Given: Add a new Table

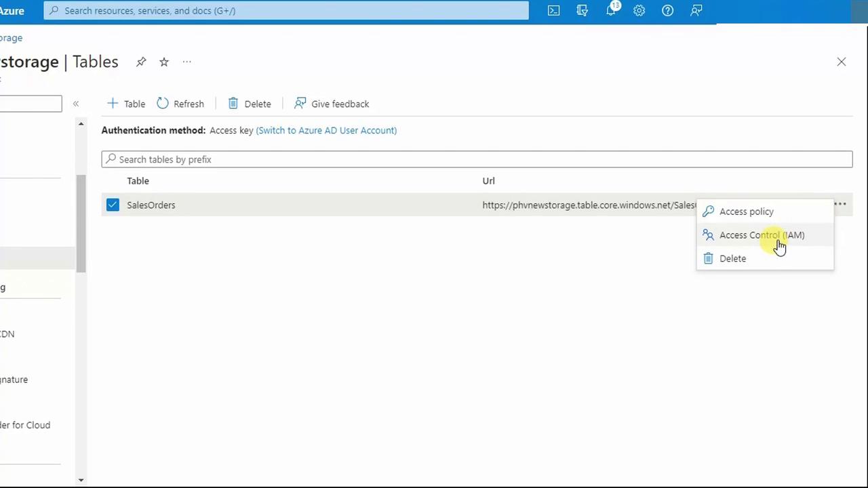Looking at the screenshot, I should coord(126,104).
